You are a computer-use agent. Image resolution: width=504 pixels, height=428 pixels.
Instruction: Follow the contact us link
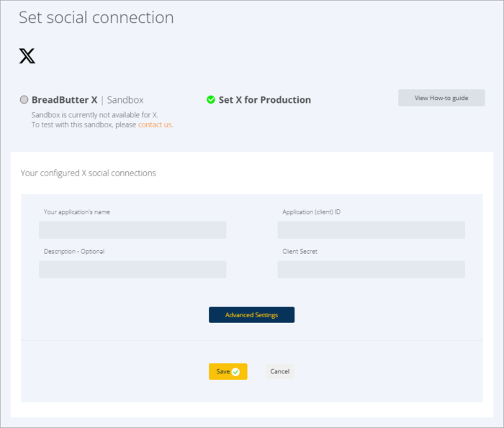[x=155, y=124]
